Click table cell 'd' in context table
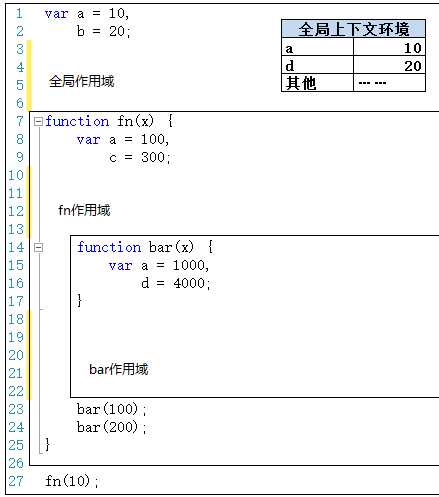This screenshot has height=497, width=439. pyautogui.click(x=317, y=65)
